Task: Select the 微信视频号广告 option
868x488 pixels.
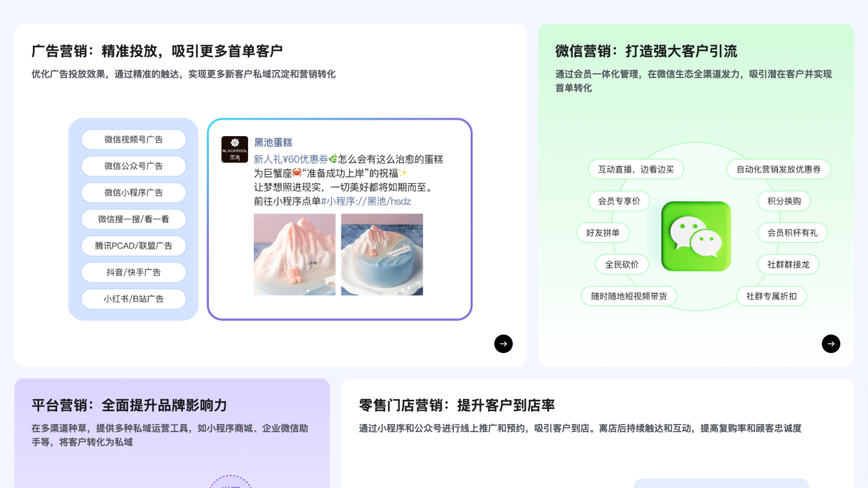Action: click(133, 140)
